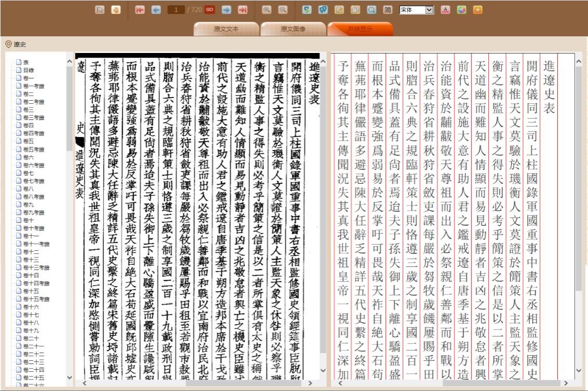
Task: Switch to the 原文文本 tab
Action: click(x=226, y=29)
